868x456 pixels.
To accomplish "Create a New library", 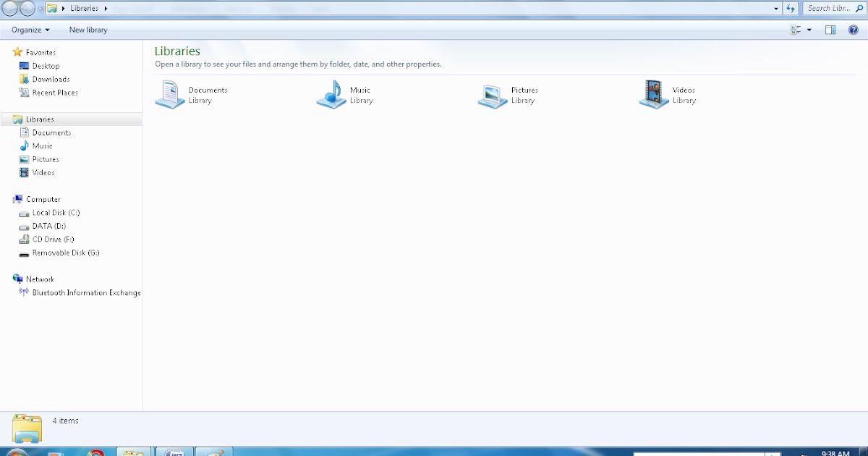I will pos(88,30).
